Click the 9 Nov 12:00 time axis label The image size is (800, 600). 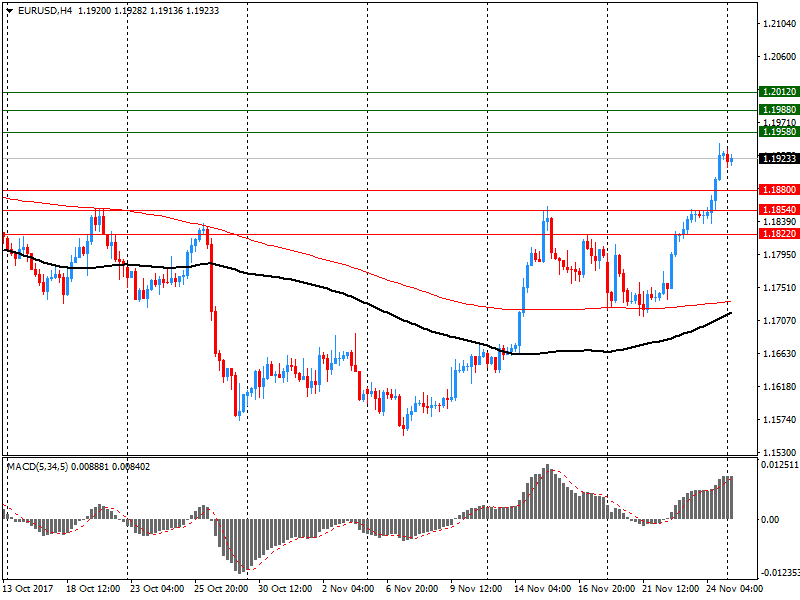(476, 589)
